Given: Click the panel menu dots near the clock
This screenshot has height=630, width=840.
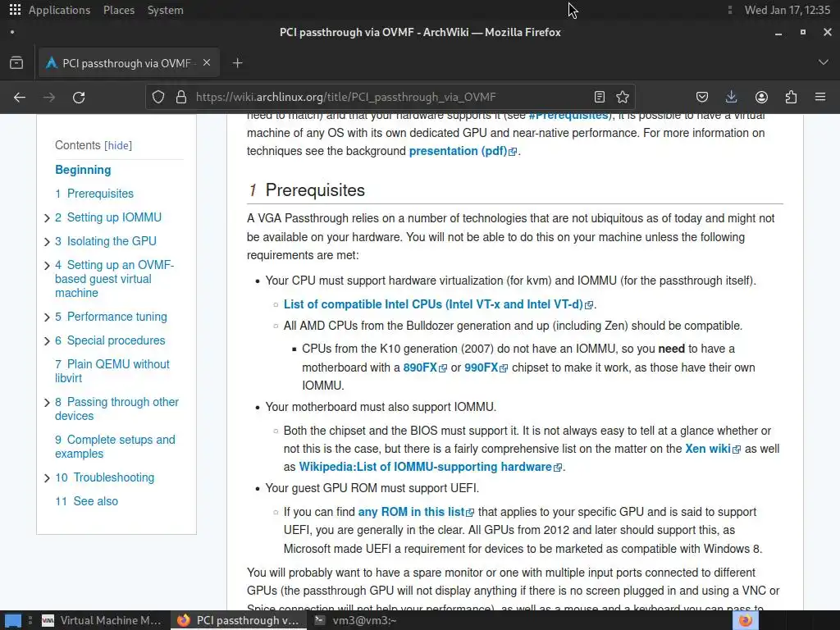Looking at the screenshot, I should pos(729,10).
